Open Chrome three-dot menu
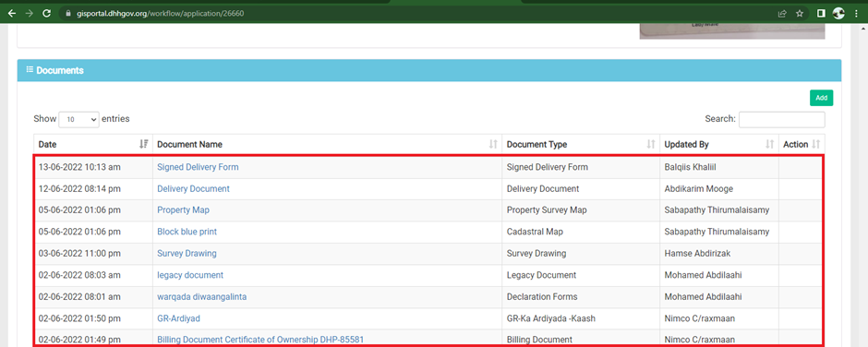The width and height of the screenshot is (868, 347). [x=856, y=13]
